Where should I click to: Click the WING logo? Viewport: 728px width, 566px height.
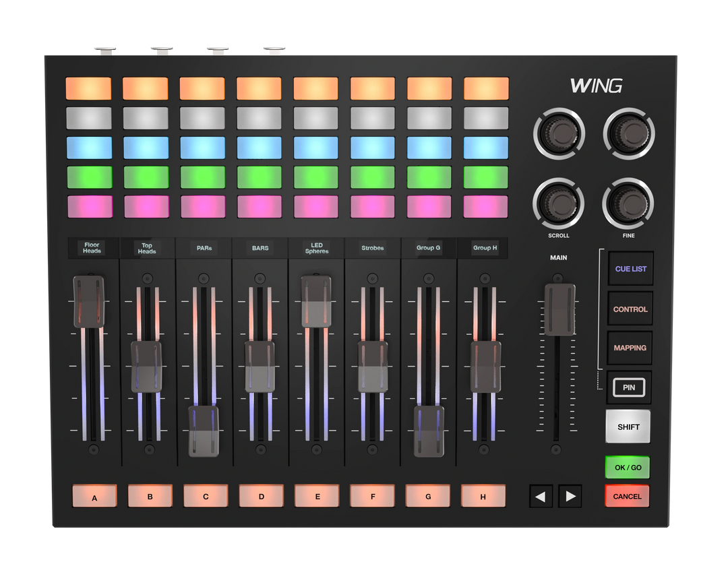coord(596,86)
